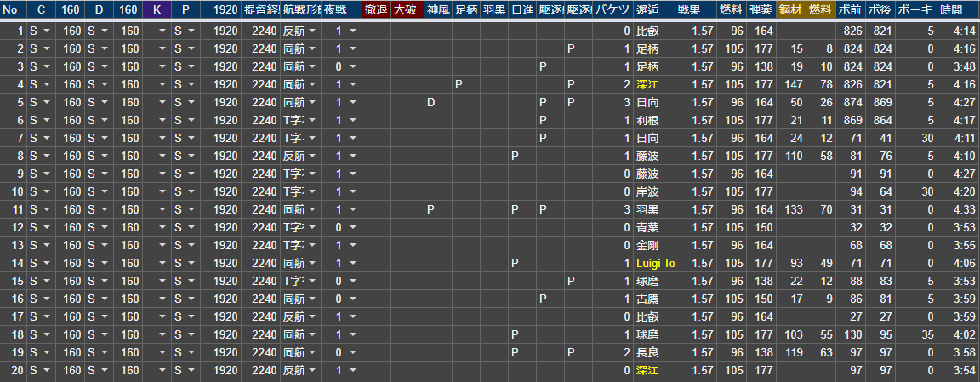The height and width of the screenshot is (382, 980).
Task: Expand the C column dropdown in row 5
Action: (x=47, y=103)
